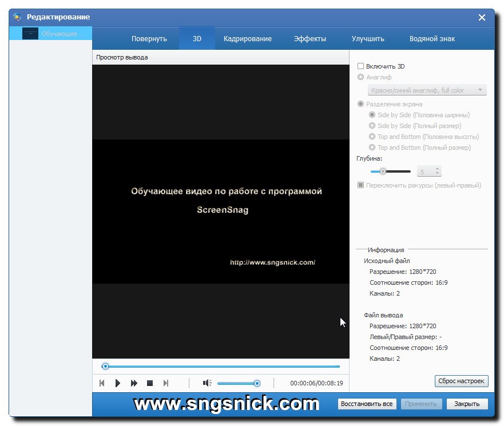Select the Разделение экрана radio option
The width and height of the screenshot is (504, 426).
(360, 103)
